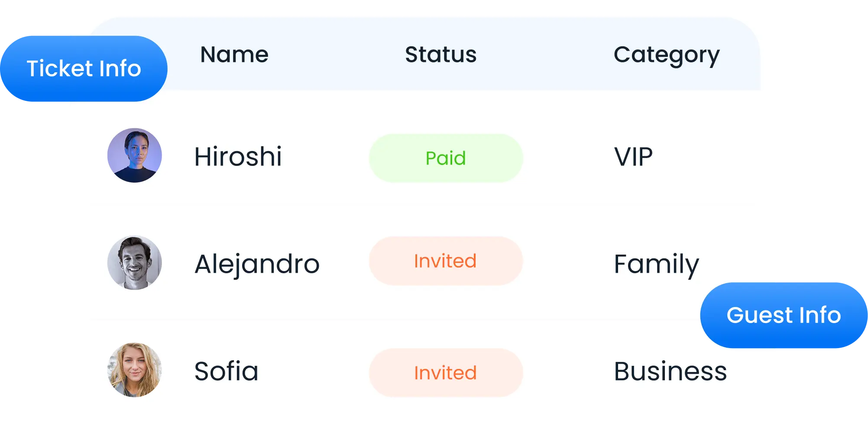Click the Ticket Info button

[x=84, y=69]
